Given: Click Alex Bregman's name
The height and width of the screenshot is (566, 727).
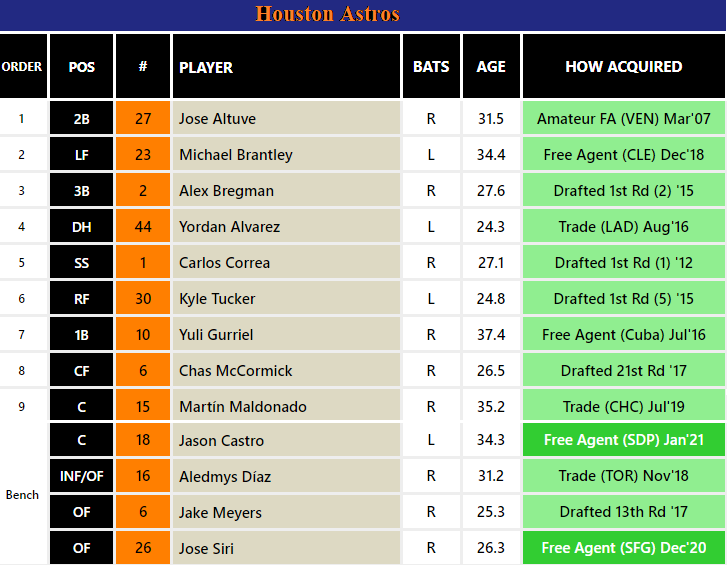Looking at the screenshot, I should [226, 191].
